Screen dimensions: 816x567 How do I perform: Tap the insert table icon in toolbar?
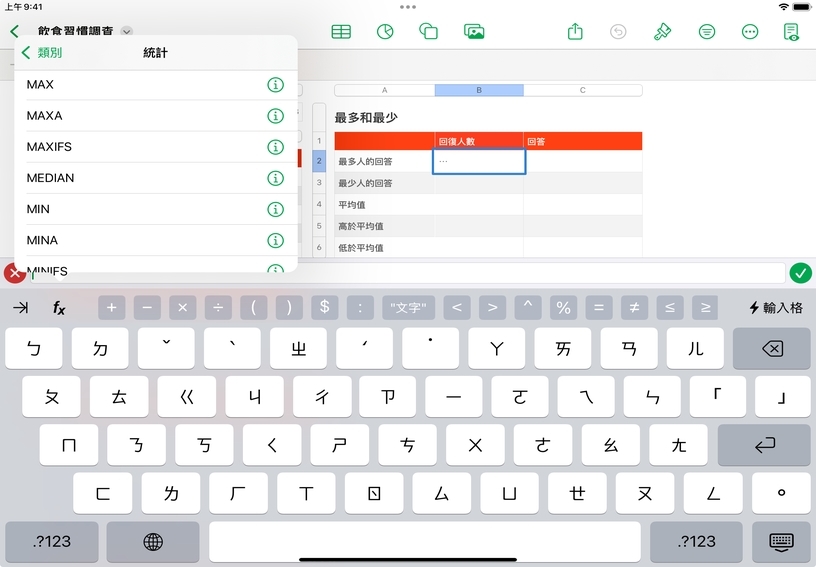(x=341, y=32)
